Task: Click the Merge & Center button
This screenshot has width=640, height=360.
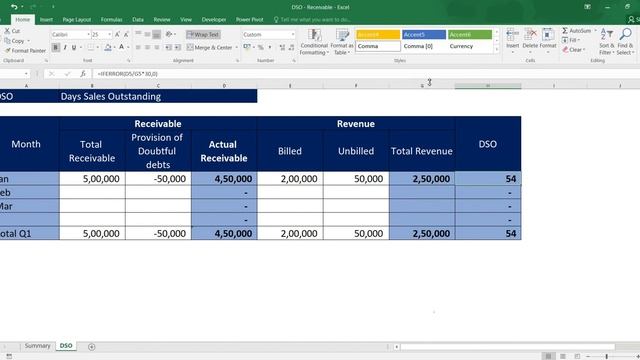Action: tap(209, 48)
